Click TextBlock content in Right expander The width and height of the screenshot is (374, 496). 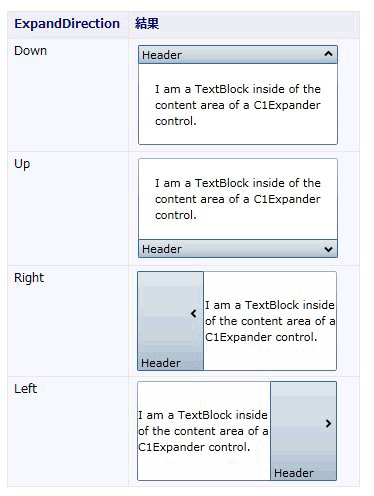tap(270, 321)
